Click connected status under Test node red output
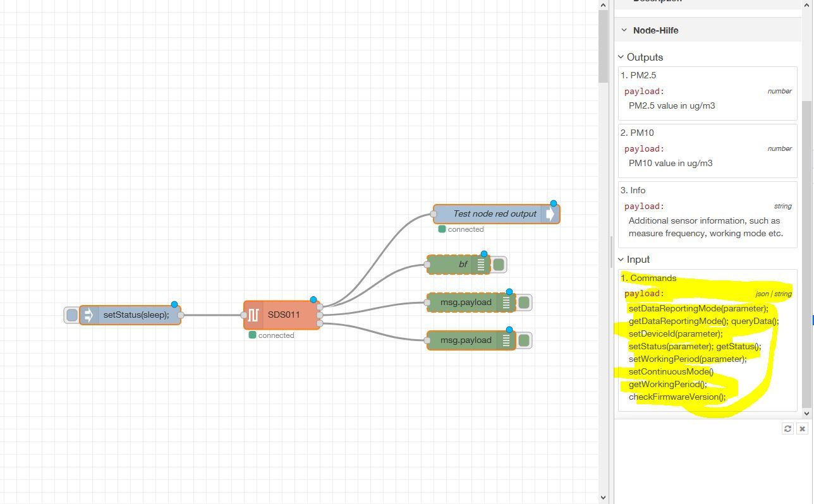 (461, 229)
